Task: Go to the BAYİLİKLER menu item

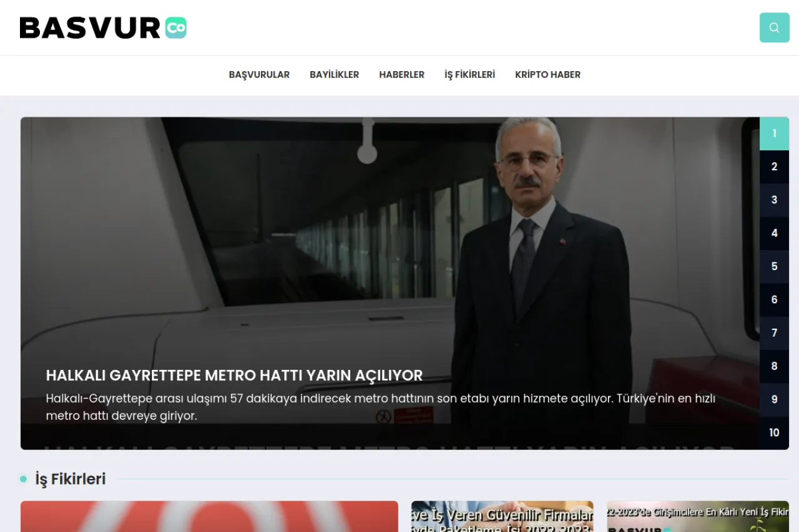Action: point(334,75)
